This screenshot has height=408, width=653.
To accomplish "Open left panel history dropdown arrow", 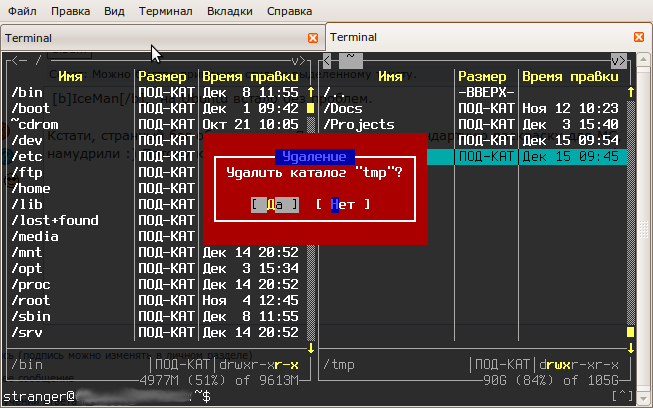I will tap(296, 60).
